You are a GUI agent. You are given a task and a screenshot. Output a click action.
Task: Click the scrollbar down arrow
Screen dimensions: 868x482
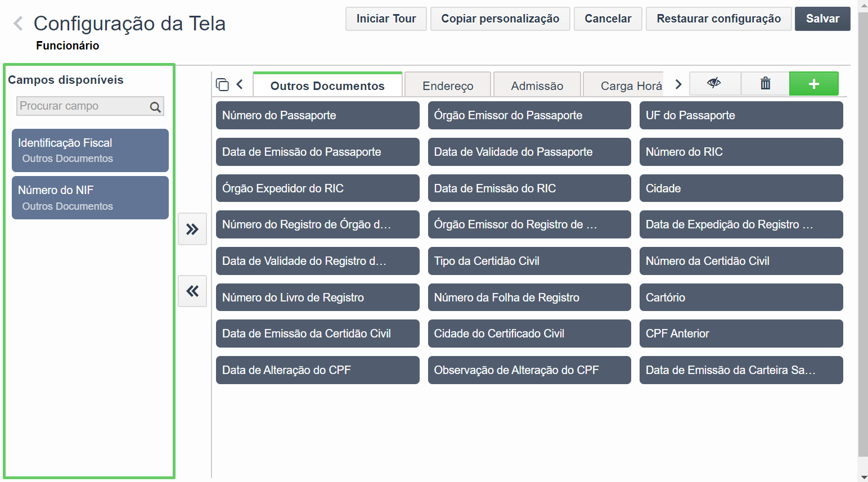(863, 477)
